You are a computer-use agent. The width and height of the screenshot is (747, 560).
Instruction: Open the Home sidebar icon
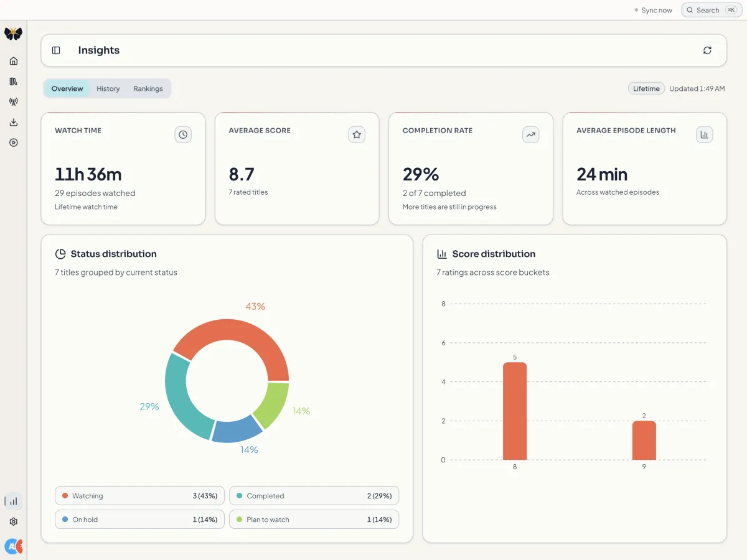[x=14, y=61]
